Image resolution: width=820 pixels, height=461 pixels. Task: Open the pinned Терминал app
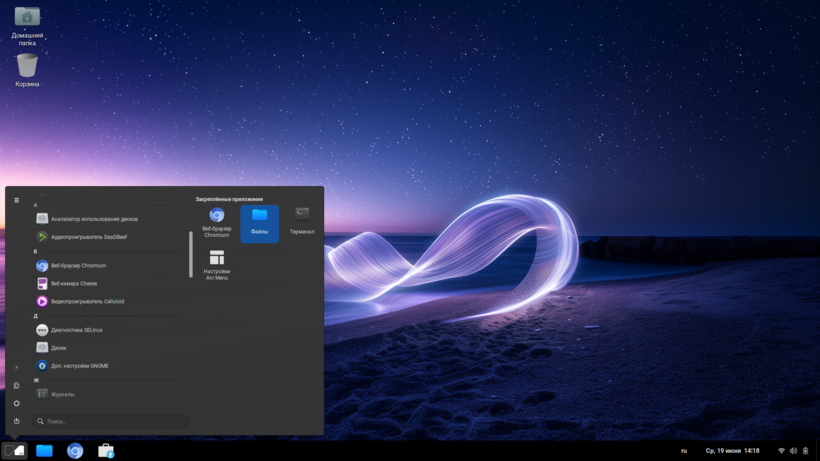point(302,221)
